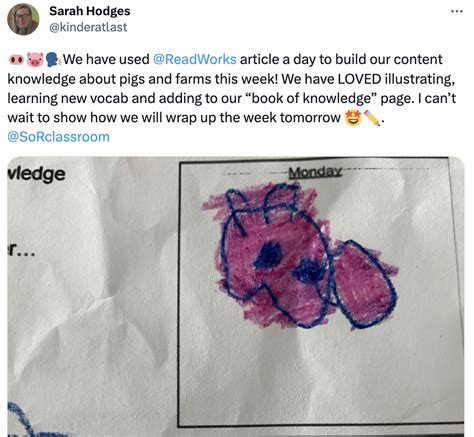Click Sarah Hodges' profile avatar
Viewport: 474px width, 437px height.
coord(23,19)
